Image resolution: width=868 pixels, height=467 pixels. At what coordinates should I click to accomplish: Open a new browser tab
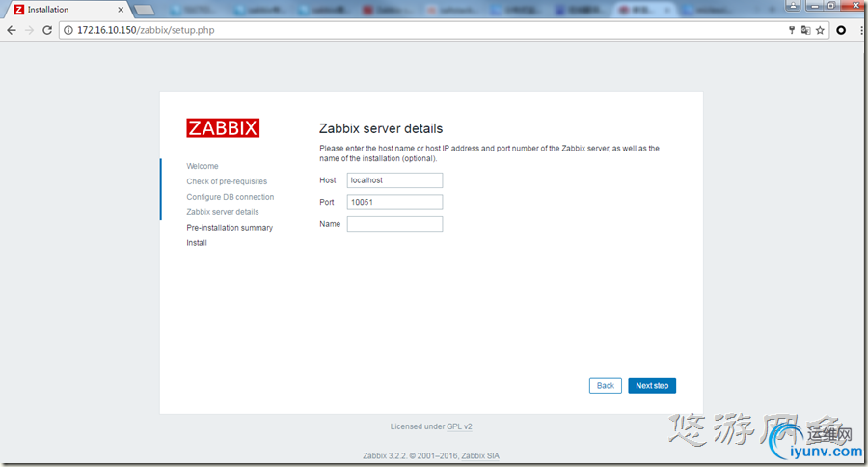(x=145, y=10)
